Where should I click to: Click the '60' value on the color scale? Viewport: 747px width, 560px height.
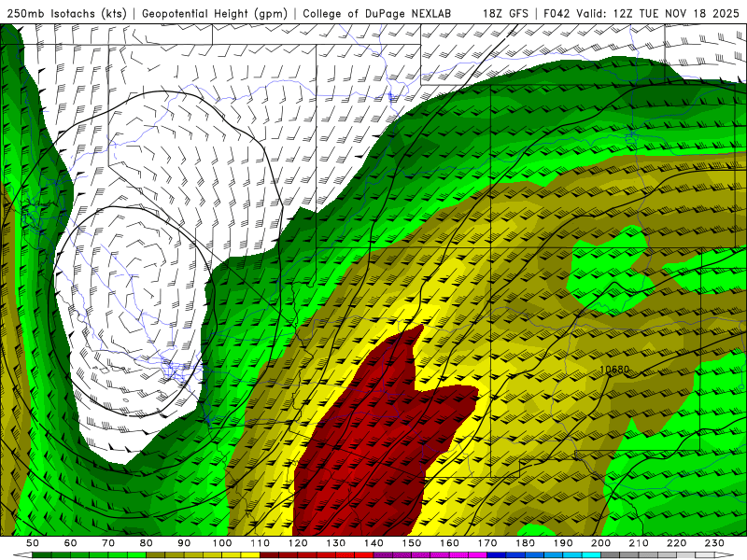point(71,543)
